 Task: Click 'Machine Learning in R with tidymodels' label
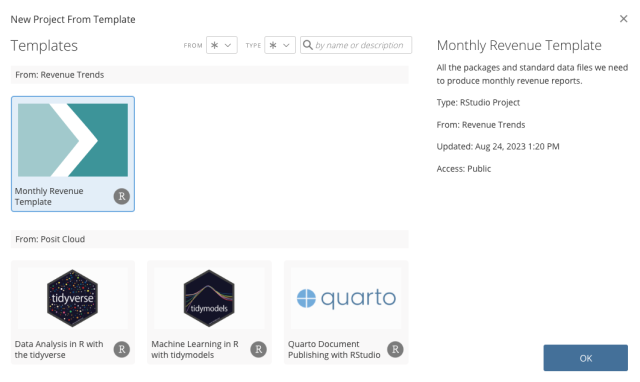pos(195,349)
